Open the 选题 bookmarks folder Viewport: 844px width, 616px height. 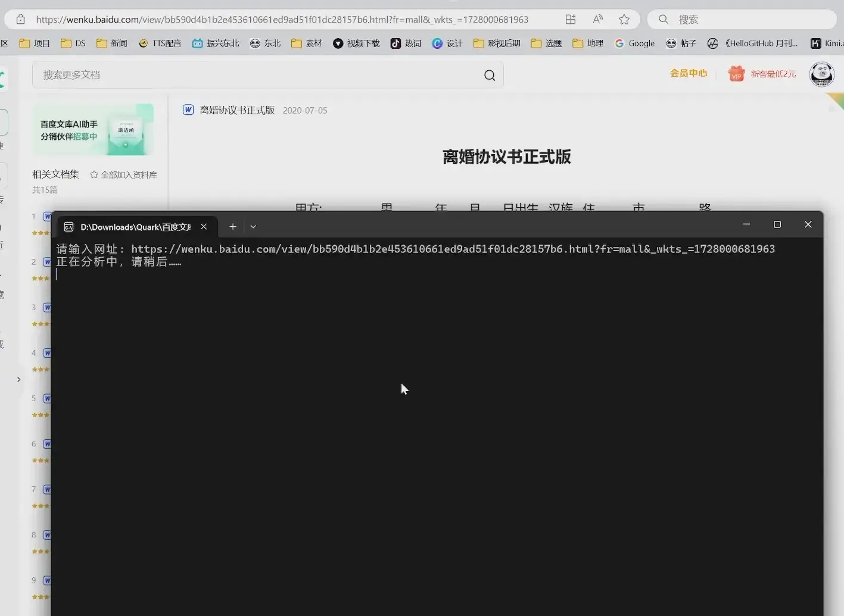546,43
